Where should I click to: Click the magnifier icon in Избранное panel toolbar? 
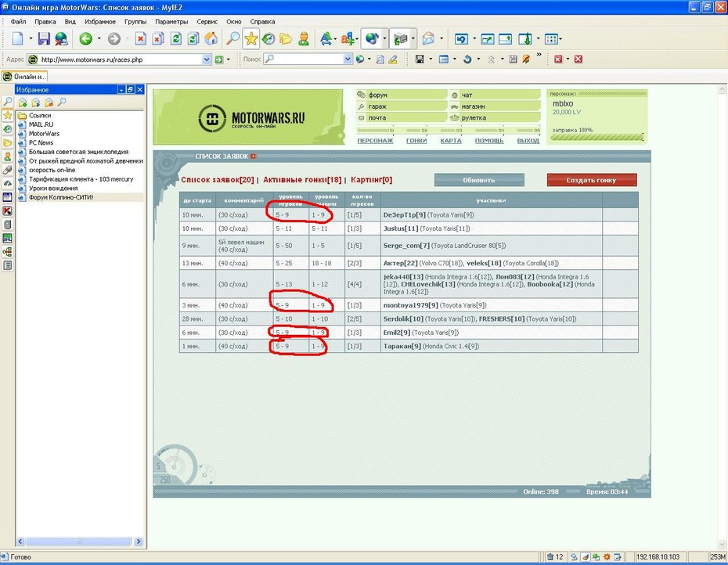62,103
